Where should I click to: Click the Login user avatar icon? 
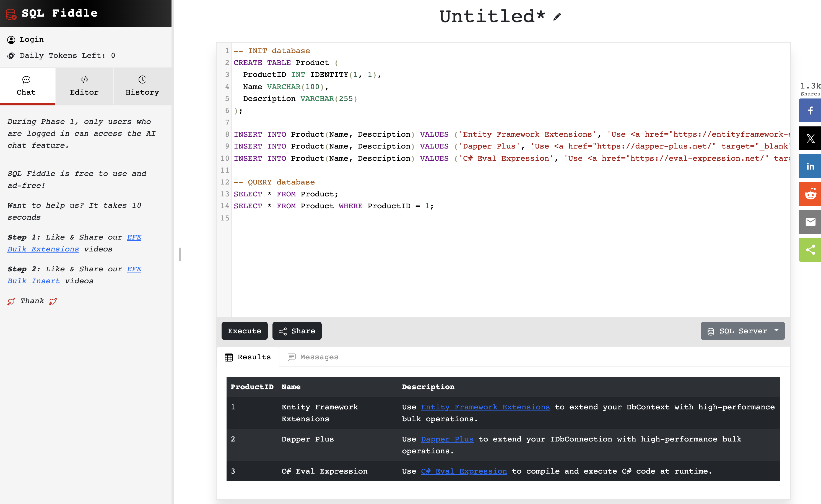[11, 40]
